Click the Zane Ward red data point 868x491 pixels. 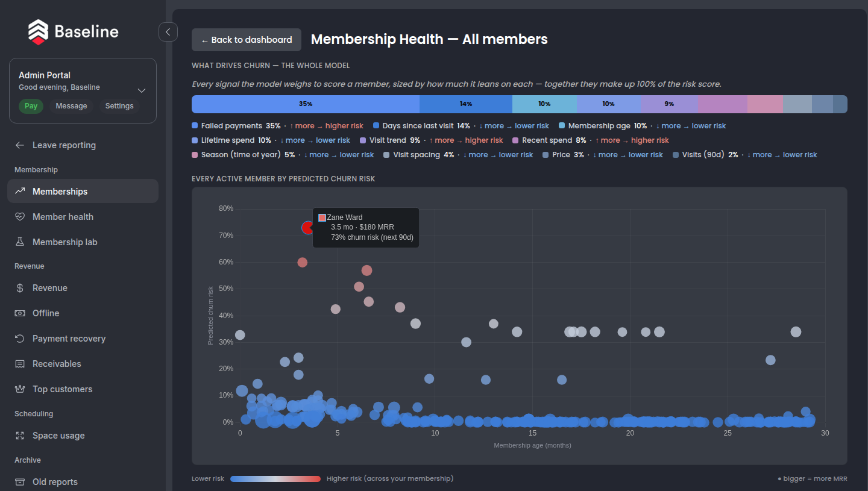[x=308, y=227]
